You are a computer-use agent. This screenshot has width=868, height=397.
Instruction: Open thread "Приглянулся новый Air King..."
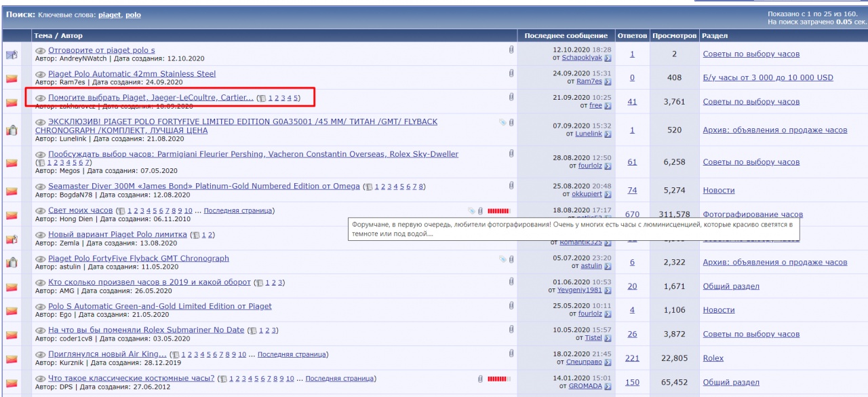pyautogui.click(x=107, y=354)
